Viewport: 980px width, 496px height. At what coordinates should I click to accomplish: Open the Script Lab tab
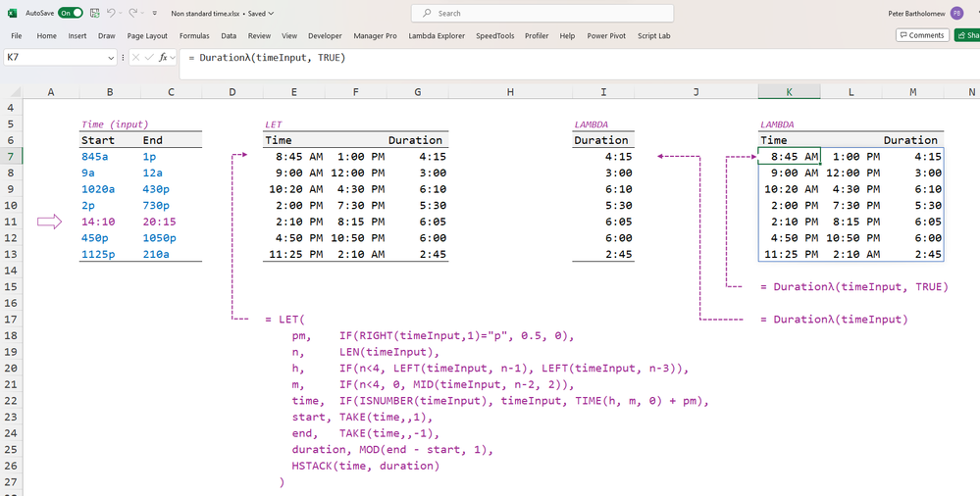click(x=653, y=35)
